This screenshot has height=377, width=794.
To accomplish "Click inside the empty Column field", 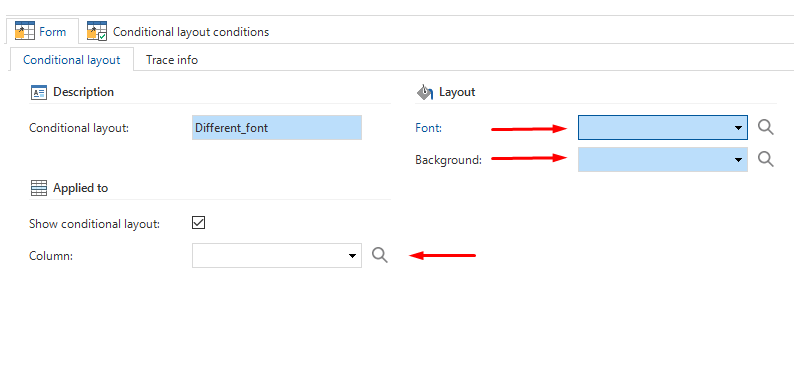I will coord(268,256).
